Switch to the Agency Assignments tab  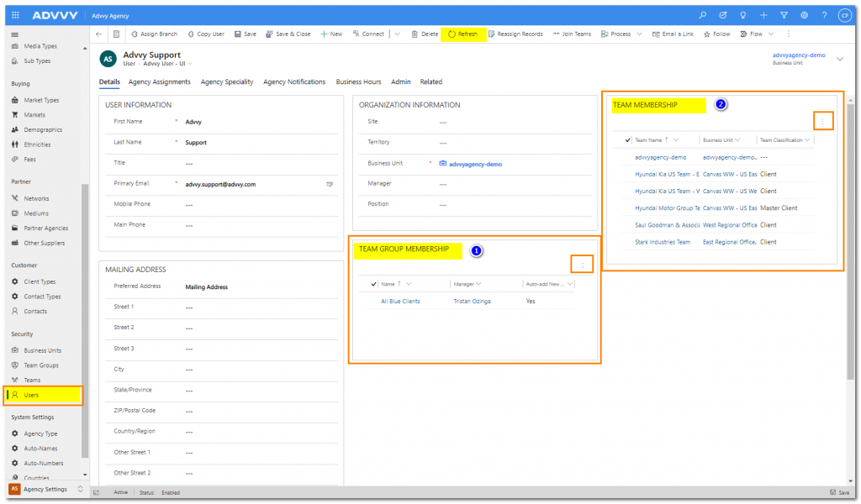pos(160,82)
